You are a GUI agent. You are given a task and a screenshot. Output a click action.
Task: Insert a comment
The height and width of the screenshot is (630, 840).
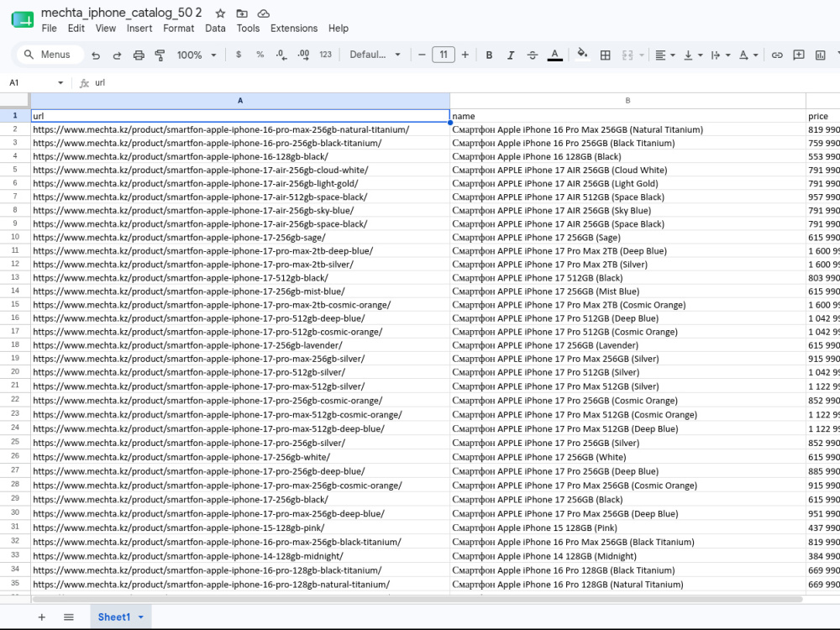click(x=799, y=55)
